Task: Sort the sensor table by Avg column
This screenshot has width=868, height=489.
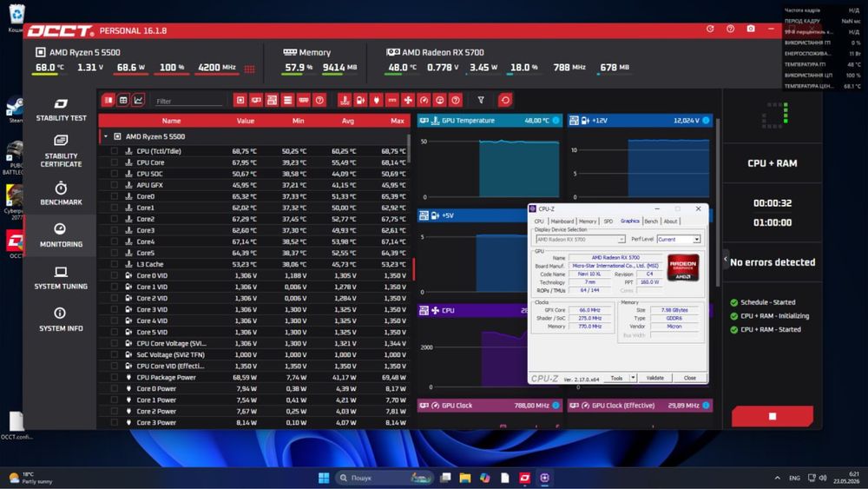Action: point(348,120)
